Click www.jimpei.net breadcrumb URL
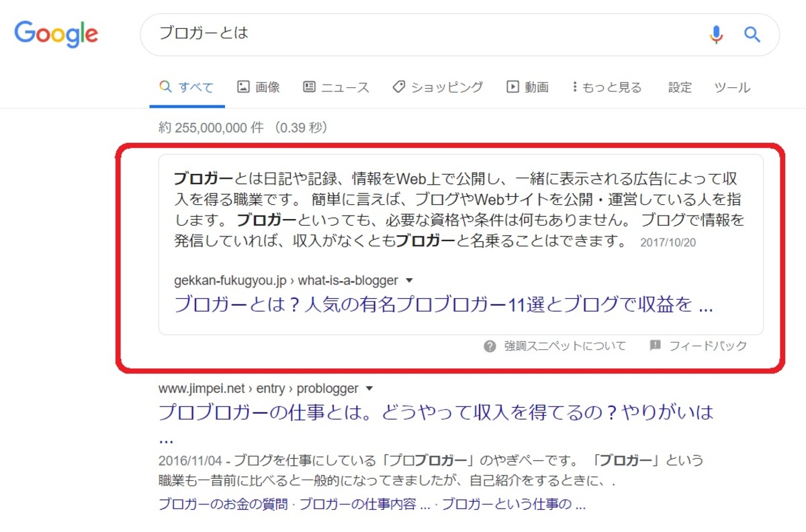This screenshot has height=532, width=806. 259,389
